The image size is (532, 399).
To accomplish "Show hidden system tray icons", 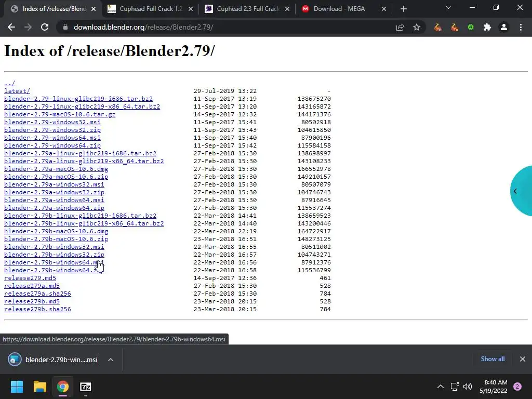I will tap(441, 387).
